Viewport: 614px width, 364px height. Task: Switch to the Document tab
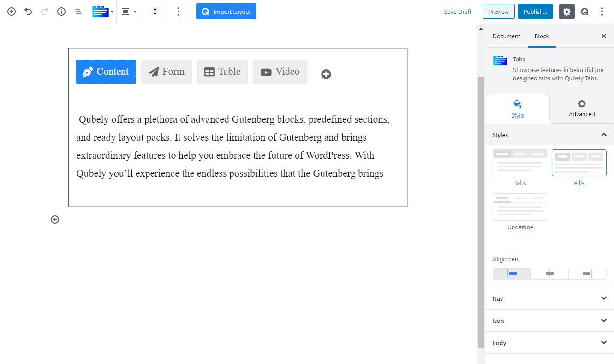[506, 36]
